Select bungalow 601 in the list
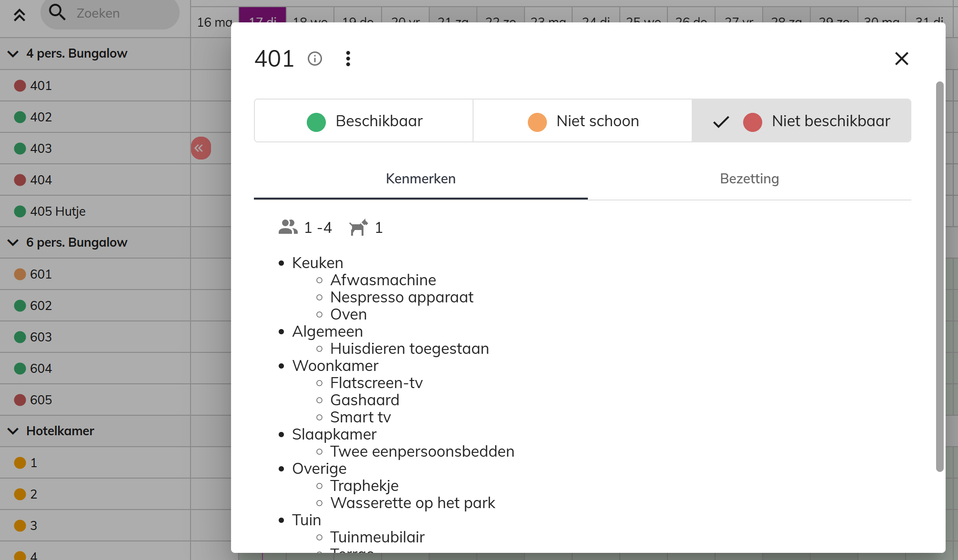 95,274
